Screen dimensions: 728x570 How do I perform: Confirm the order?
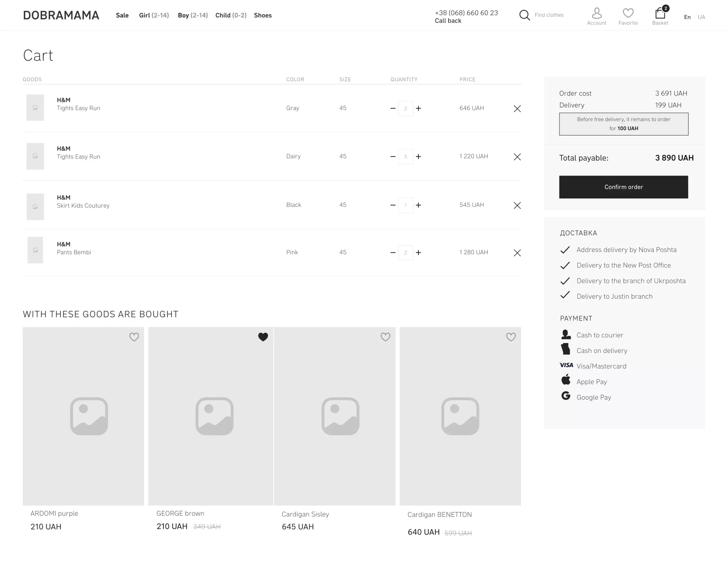pyautogui.click(x=623, y=187)
